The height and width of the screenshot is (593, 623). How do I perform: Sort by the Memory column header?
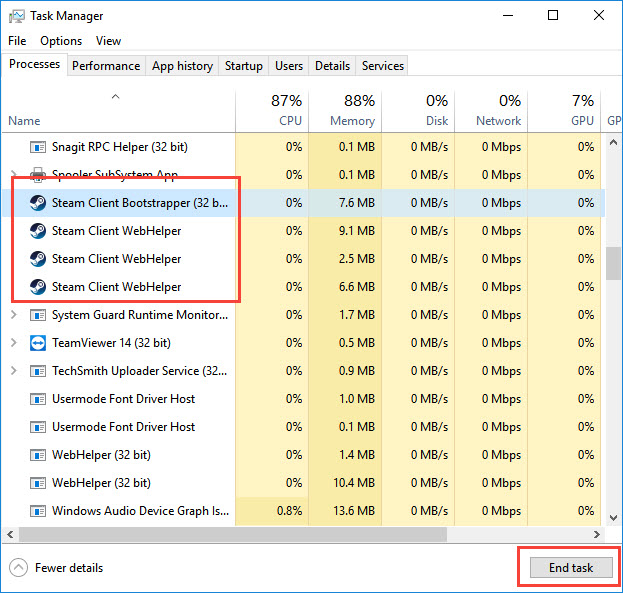pyautogui.click(x=345, y=111)
